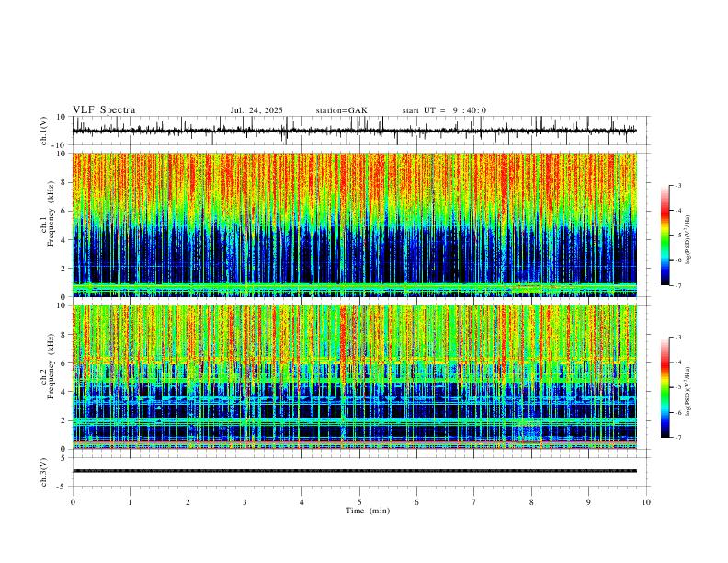Image resolution: width=728 pixels, height=563 pixels.
Task: Click time axis tick label "7"
Action: (x=474, y=502)
